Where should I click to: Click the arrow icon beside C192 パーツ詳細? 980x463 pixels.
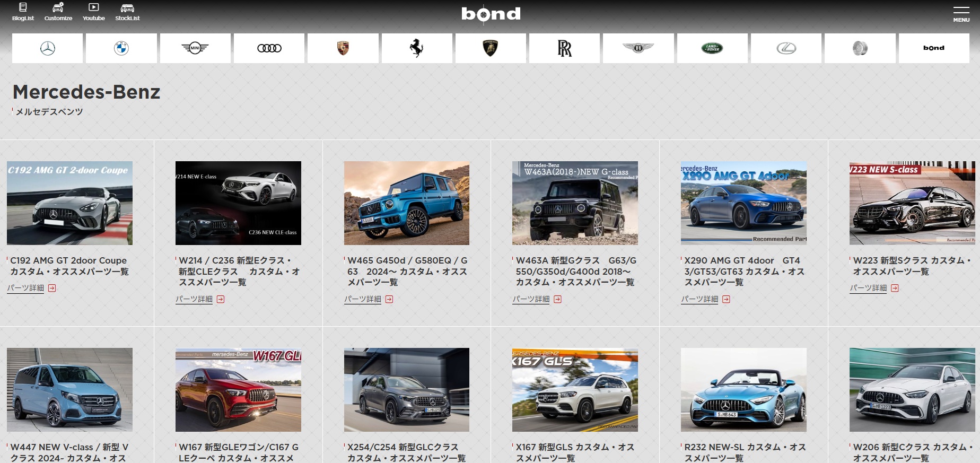point(52,288)
